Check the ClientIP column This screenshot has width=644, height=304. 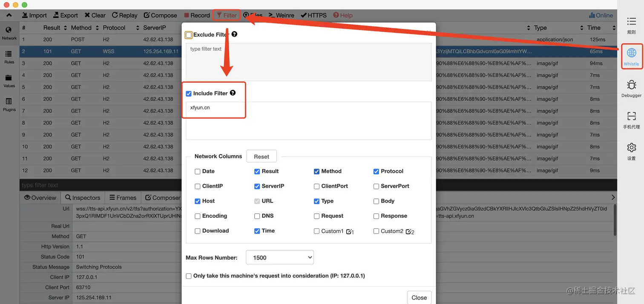(x=198, y=186)
